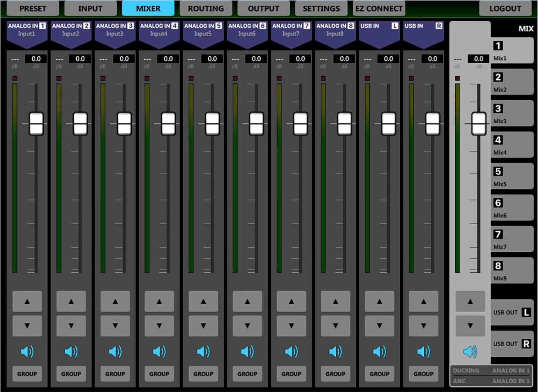The image size is (538, 392).
Task: Click the USB In L fader knob
Action: 388,124
